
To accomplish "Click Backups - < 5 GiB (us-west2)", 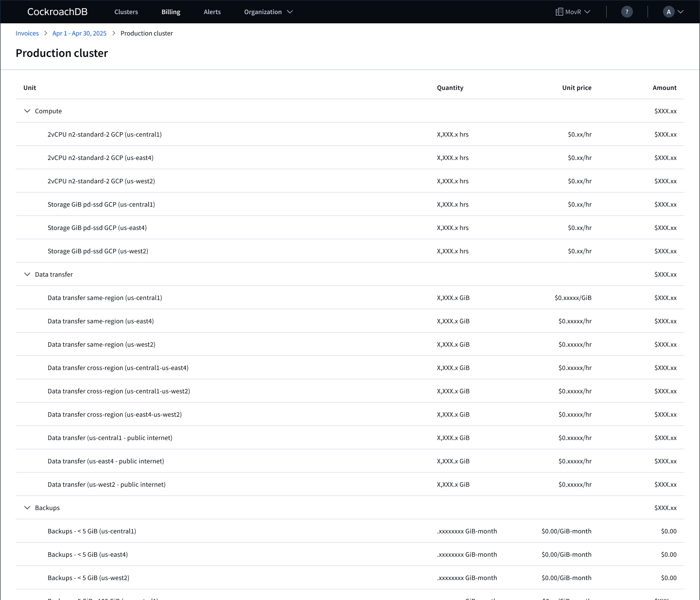I will click(x=88, y=578).
